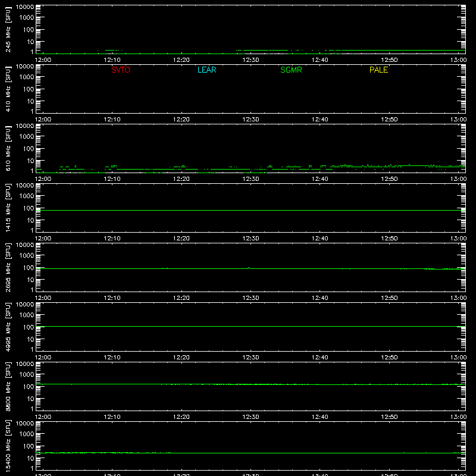Click the small 12:30 bump on 2695 MHz trace
The image size is (476, 476).
point(249,268)
